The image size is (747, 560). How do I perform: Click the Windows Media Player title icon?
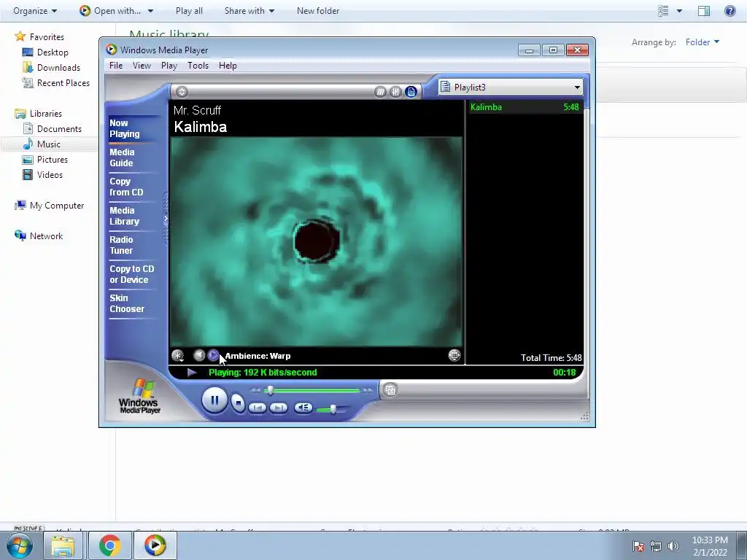112,50
